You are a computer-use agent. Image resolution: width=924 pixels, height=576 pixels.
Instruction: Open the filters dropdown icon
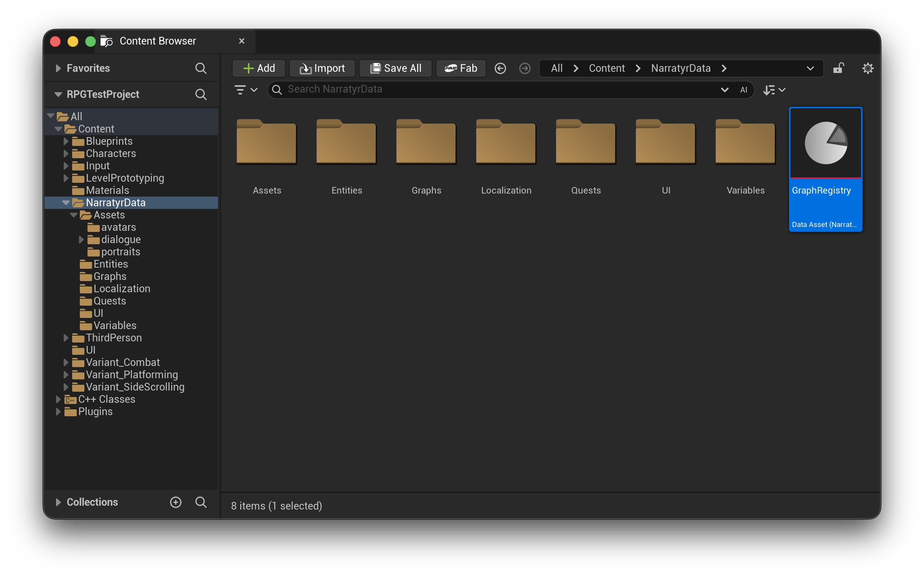click(x=246, y=90)
